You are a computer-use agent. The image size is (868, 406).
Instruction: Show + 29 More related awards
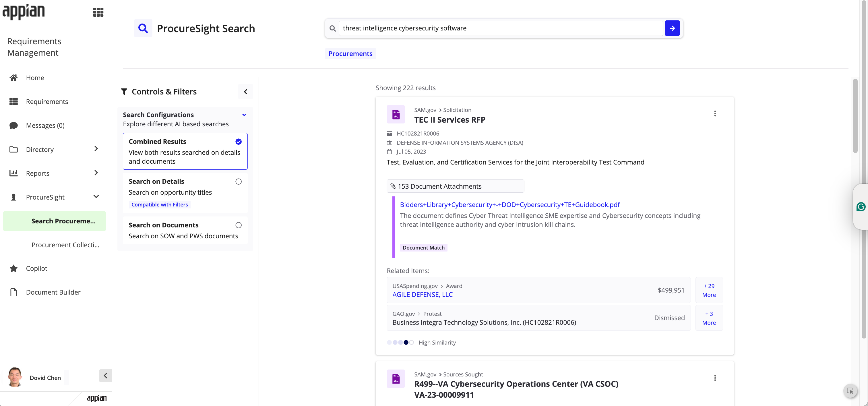(x=709, y=290)
